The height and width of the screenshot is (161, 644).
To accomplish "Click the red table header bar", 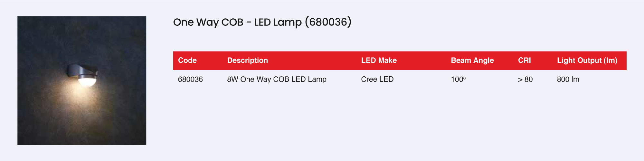I will [x=419, y=61].
